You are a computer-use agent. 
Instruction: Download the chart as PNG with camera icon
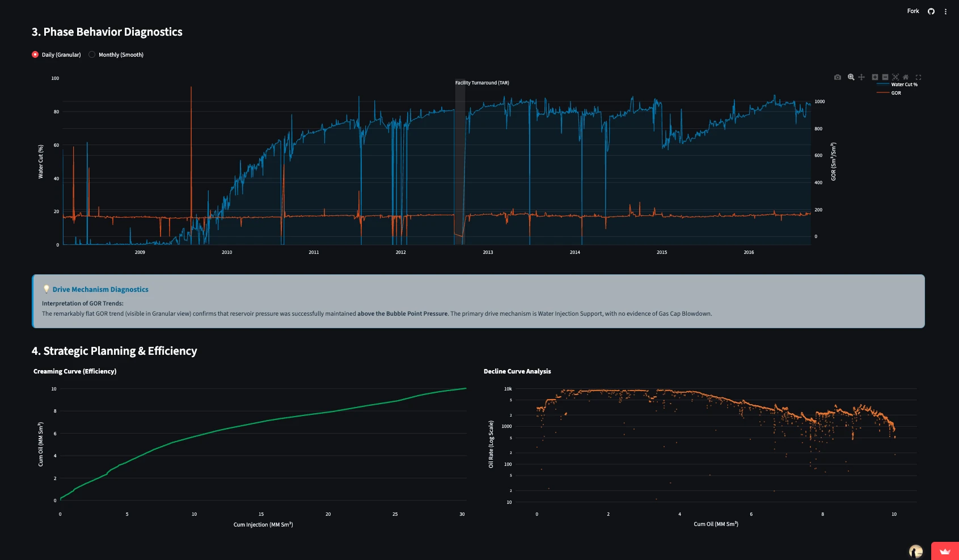coord(838,77)
